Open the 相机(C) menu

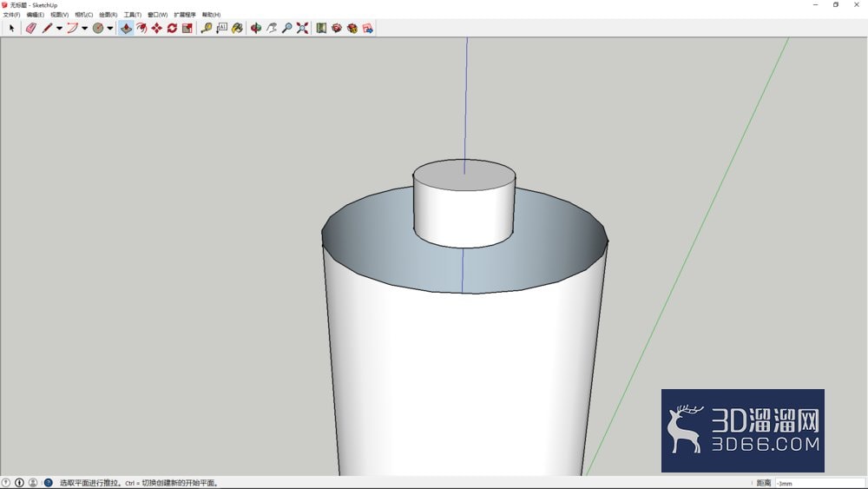pos(84,15)
